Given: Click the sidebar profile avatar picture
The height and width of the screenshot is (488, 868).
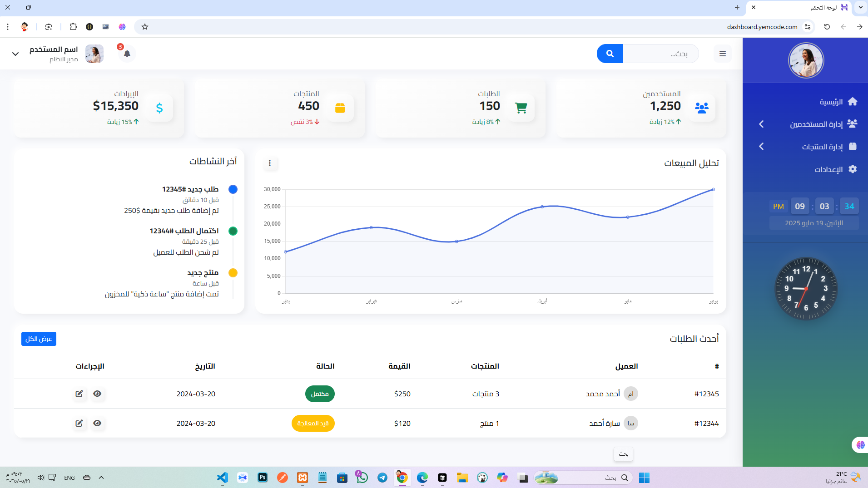Looking at the screenshot, I should point(806,60).
